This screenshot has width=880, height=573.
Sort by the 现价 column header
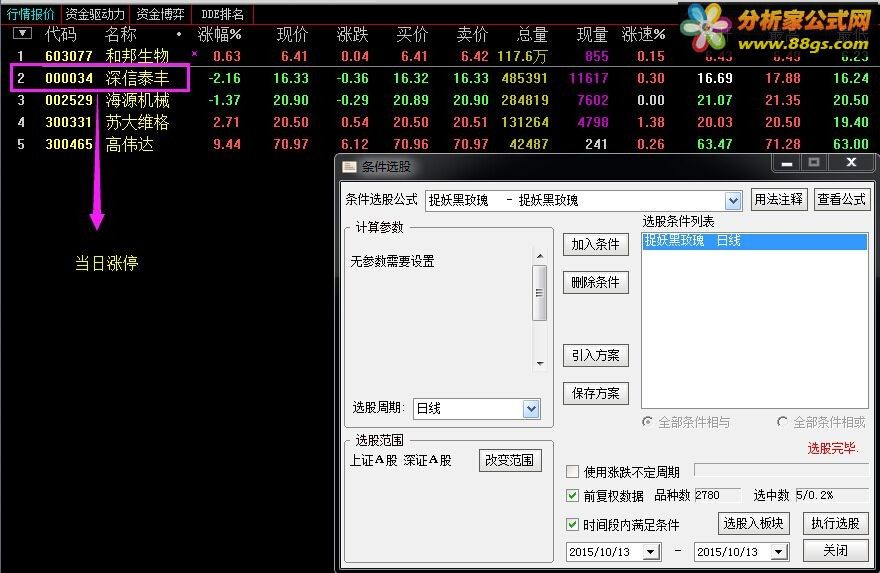pyautogui.click(x=292, y=34)
